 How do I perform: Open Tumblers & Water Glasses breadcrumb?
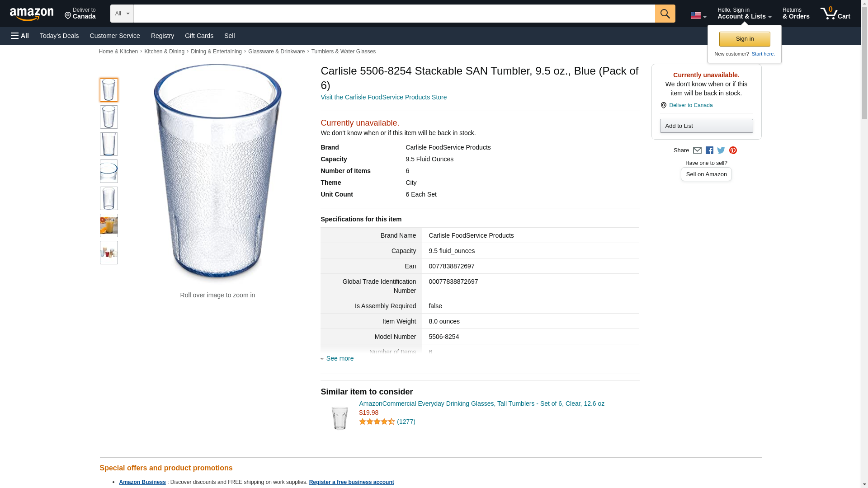click(x=343, y=52)
